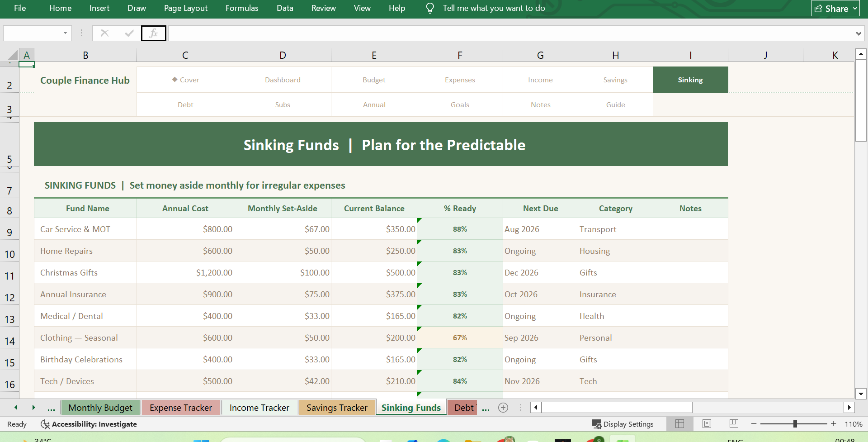This screenshot has height=442, width=868.
Task: Go to Savings navigation link
Action: [615, 80]
